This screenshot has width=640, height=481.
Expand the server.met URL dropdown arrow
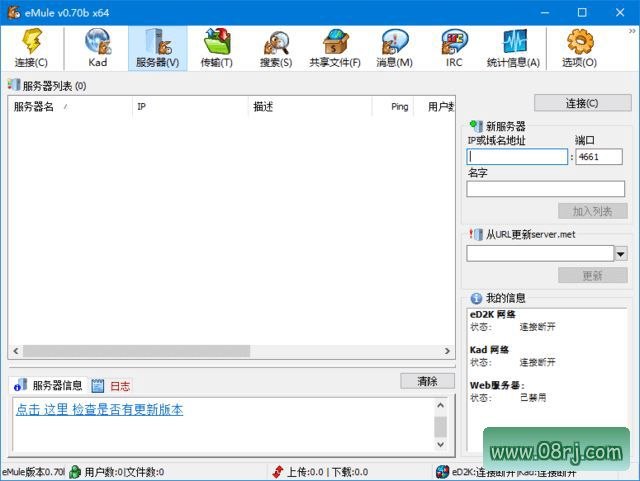pos(621,254)
